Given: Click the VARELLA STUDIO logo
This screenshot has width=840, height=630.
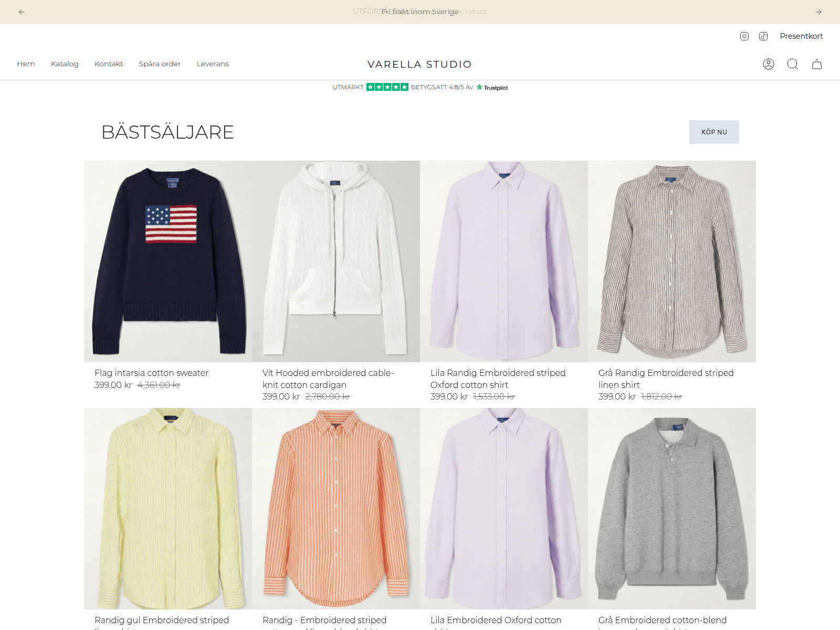Looking at the screenshot, I should point(419,64).
